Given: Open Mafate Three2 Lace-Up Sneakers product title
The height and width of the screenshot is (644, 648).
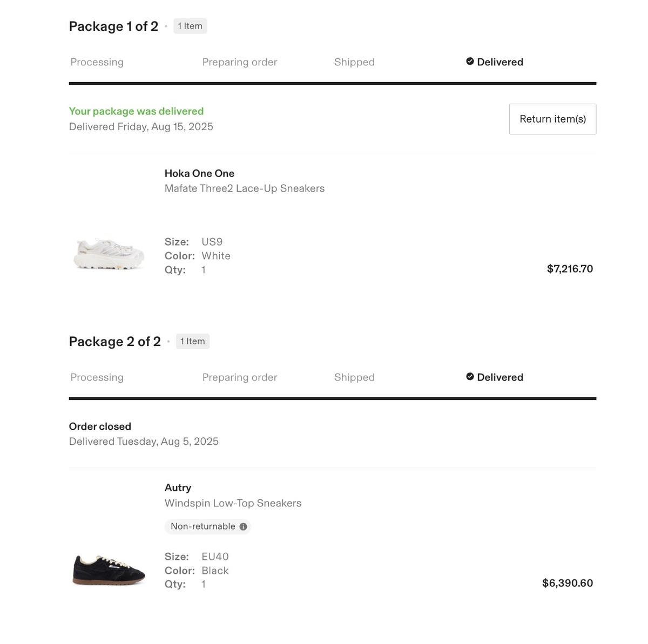Looking at the screenshot, I should [245, 188].
